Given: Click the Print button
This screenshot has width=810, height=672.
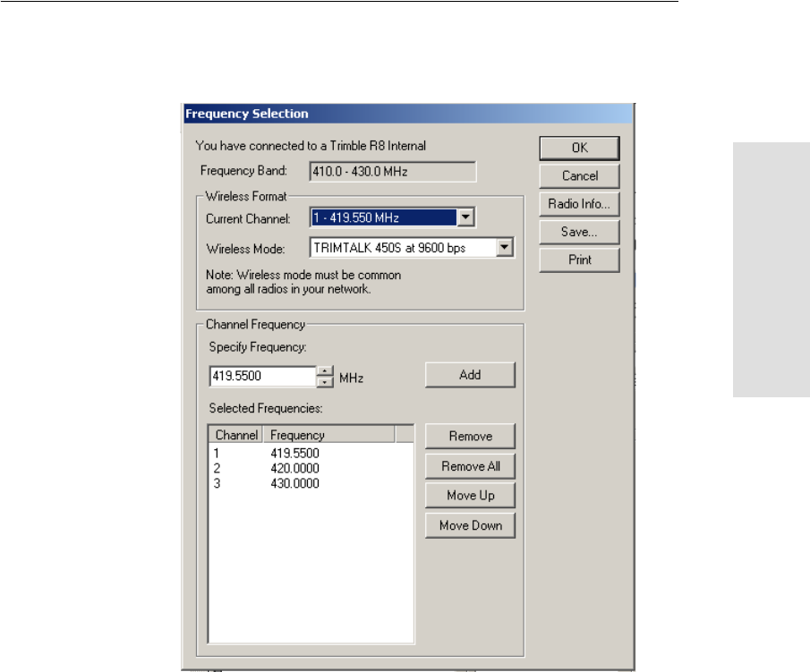Looking at the screenshot, I should click(x=579, y=259).
